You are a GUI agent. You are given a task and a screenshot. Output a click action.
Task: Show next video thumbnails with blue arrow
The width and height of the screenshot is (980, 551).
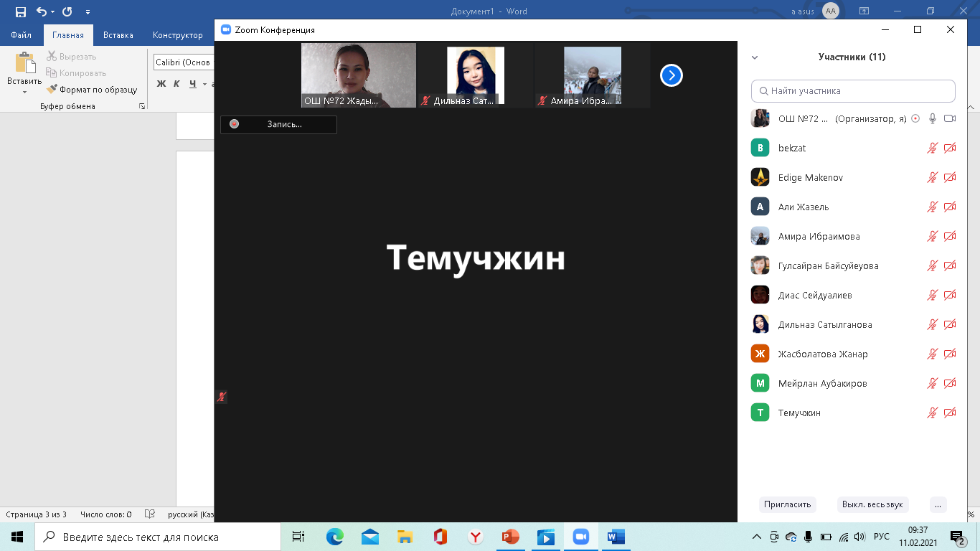click(x=671, y=75)
